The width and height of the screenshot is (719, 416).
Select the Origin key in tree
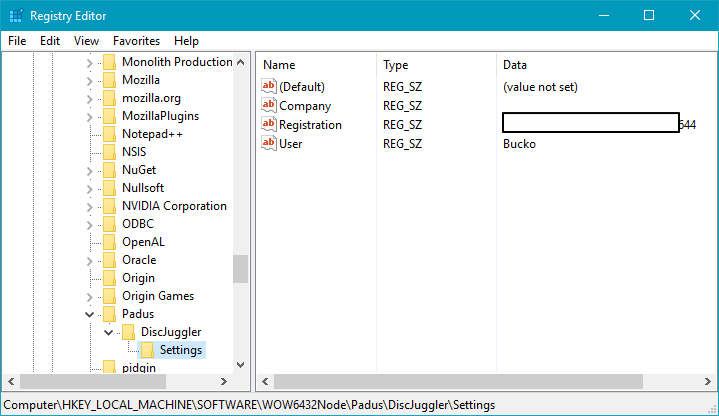138,278
